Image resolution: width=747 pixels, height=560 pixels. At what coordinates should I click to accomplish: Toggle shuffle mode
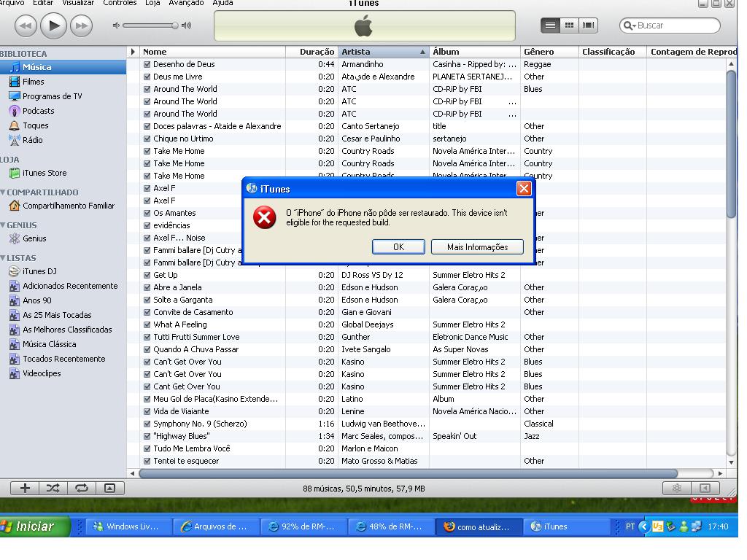point(53,488)
